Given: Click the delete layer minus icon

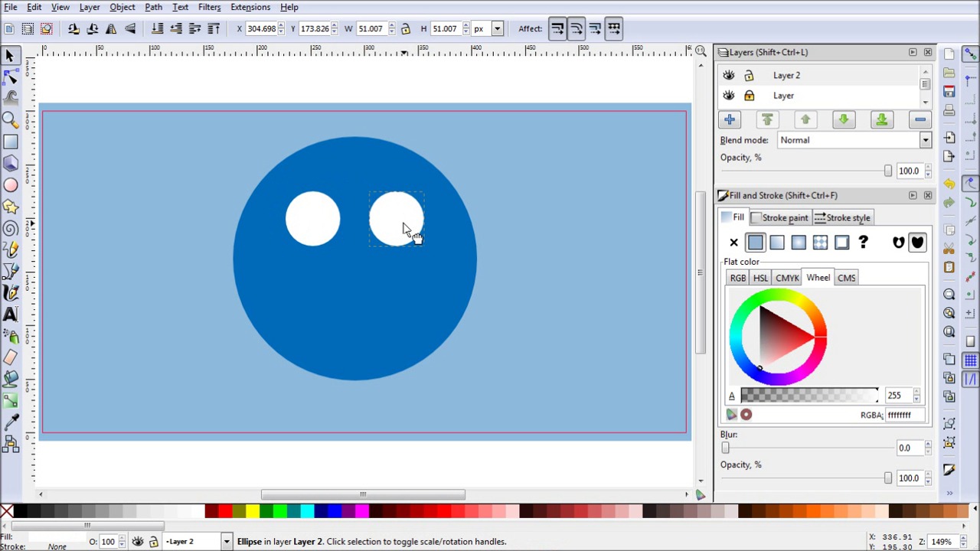Looking at the screenshot, I should pyautogui.click(x=920, y=119).
